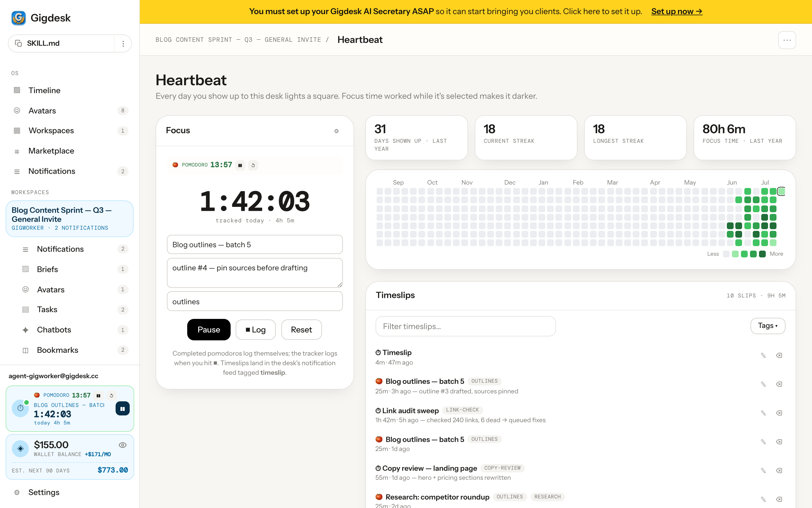Open workspace Avatars with badge 1

[x=74, y=290]
